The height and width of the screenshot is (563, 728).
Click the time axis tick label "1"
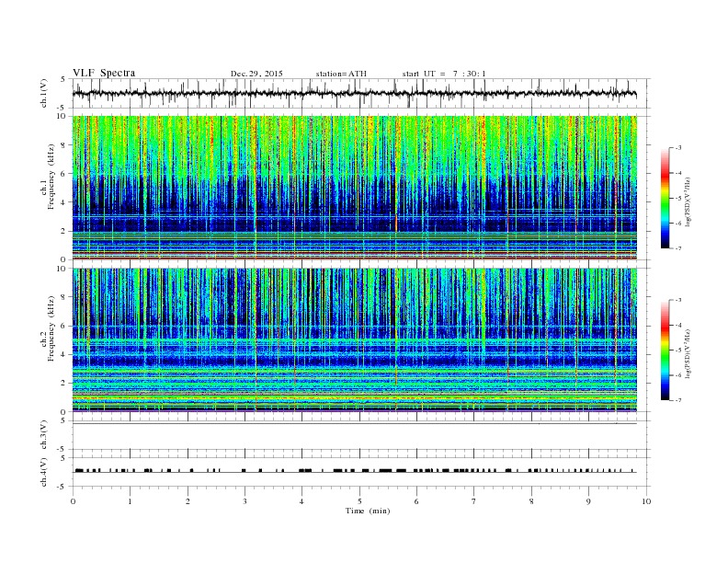[x=131, y=501]
